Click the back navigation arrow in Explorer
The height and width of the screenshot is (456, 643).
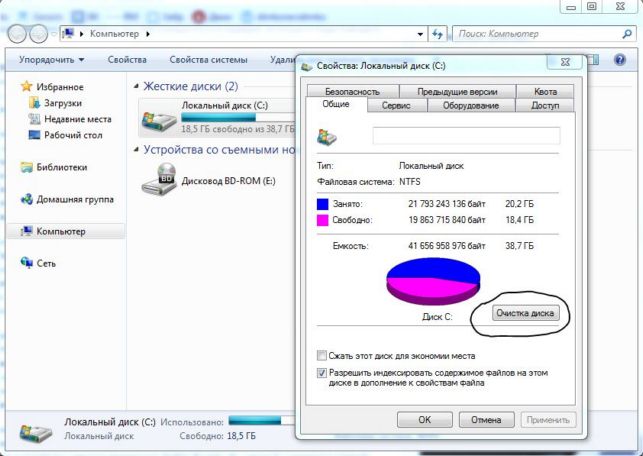(17, 34)
